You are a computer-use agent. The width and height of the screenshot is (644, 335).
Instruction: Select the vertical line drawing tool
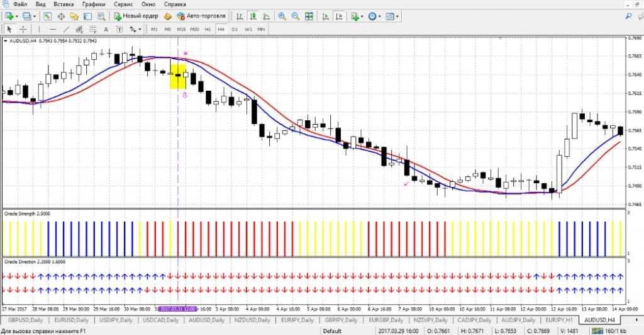tap(40, 29)
